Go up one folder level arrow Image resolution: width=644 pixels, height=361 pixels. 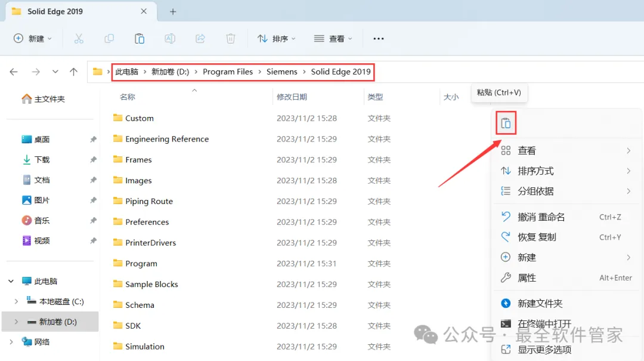coord(73,72)
